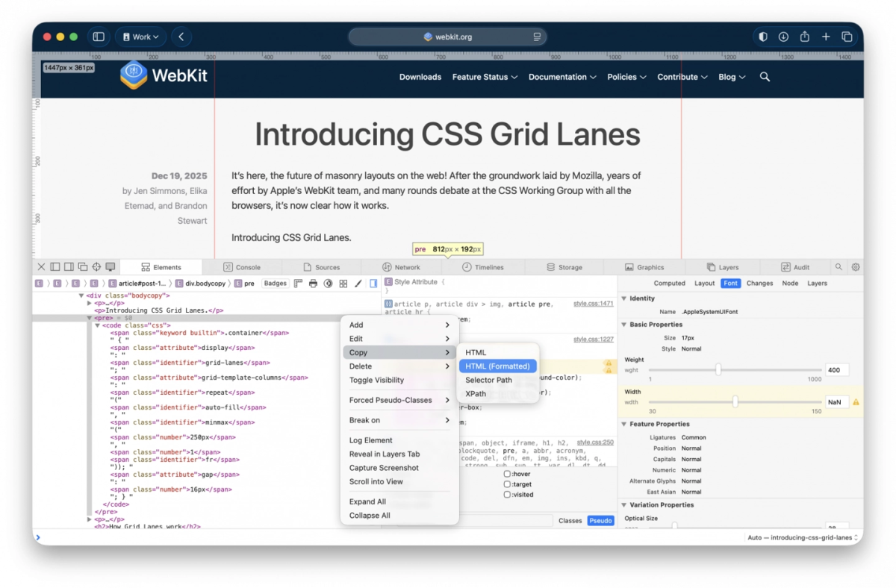Image resolution: width=896 pixels, height=588 pixels.
Task: Switch to the Console tab
Action: 242,267
